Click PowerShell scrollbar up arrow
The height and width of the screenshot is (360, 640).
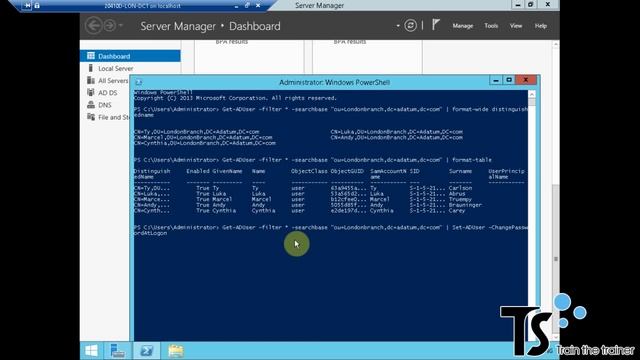531,94
